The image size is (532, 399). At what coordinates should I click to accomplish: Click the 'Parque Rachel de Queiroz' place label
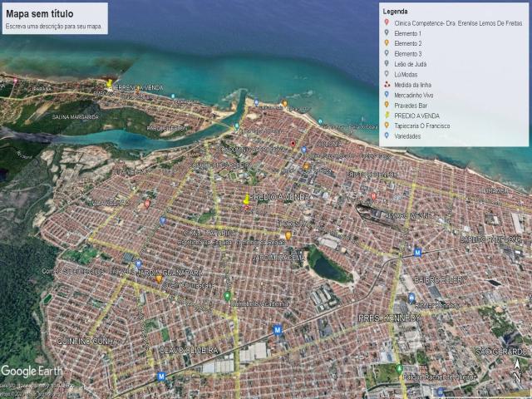(x=439, y=377)
